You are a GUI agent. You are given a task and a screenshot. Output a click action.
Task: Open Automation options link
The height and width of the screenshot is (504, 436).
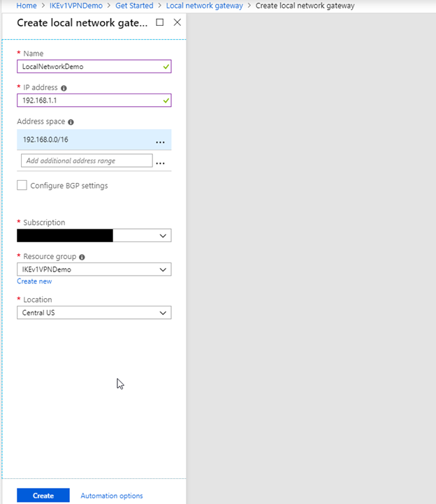[x=112, y=496]
